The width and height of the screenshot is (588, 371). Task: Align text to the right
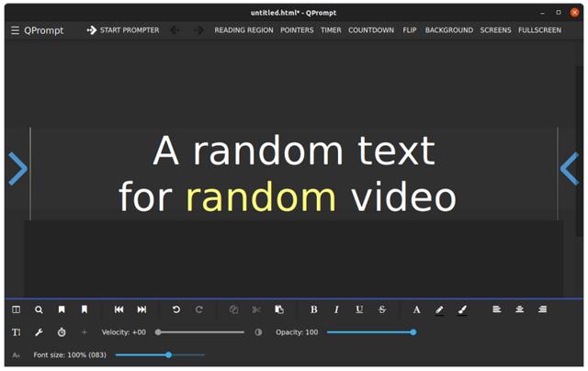click(x=543, y=309)
